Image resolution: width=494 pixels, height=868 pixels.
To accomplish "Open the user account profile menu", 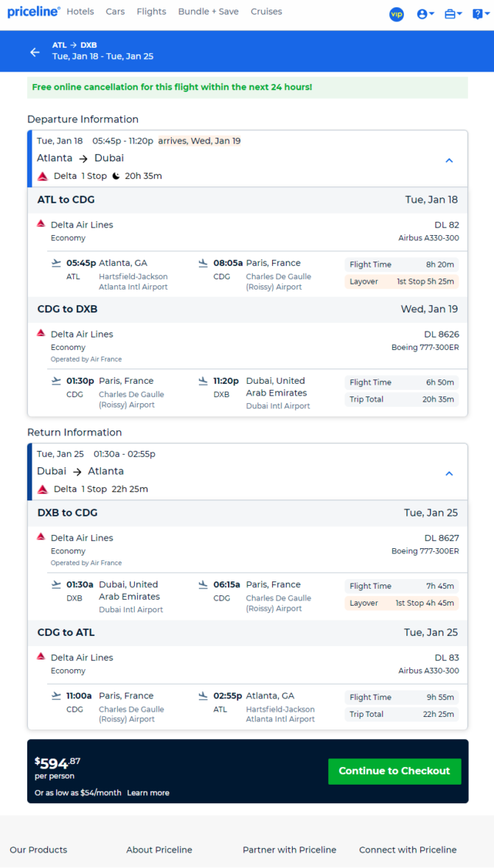I will click(x=425, y=15).
